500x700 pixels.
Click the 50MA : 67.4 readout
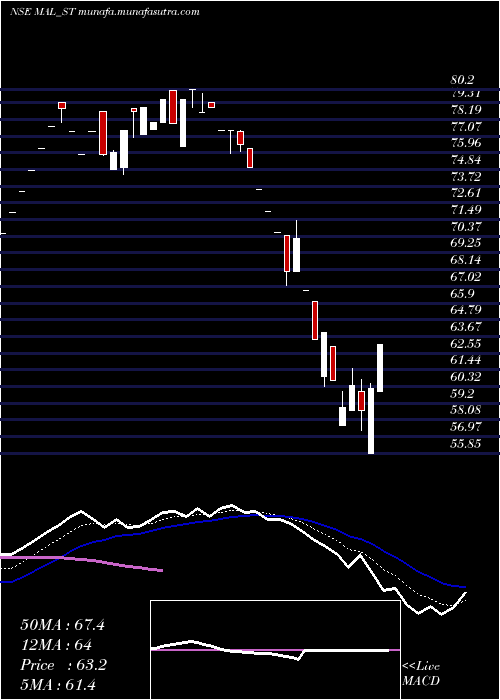coord(62,625)
